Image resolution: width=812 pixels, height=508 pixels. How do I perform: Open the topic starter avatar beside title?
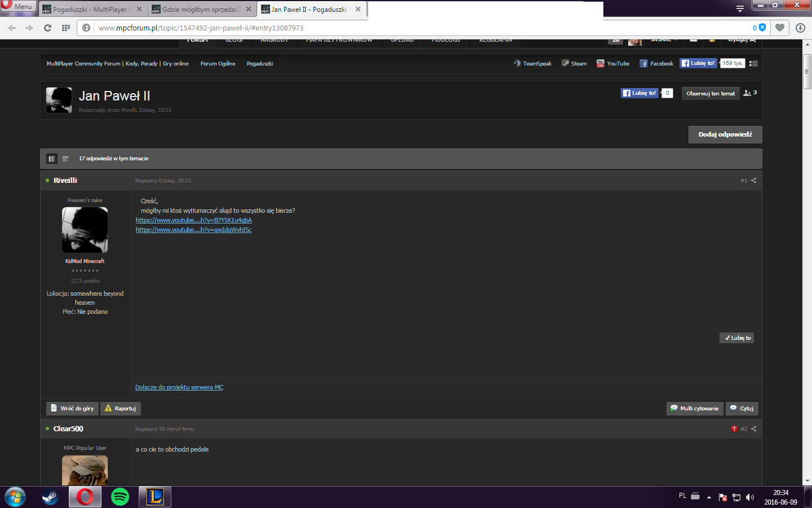[59, 100]
